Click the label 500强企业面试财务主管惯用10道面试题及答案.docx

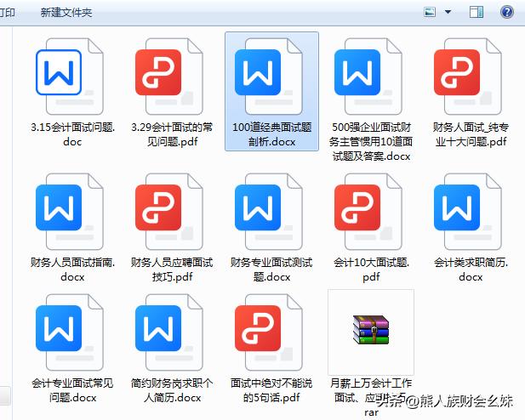(x=371, y=142)
